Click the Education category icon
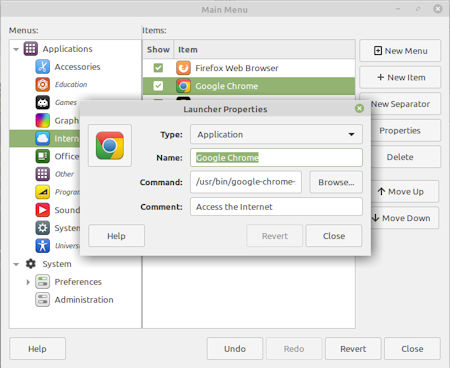This screenshot has height=368, width=450. click(x=43, y=84)
